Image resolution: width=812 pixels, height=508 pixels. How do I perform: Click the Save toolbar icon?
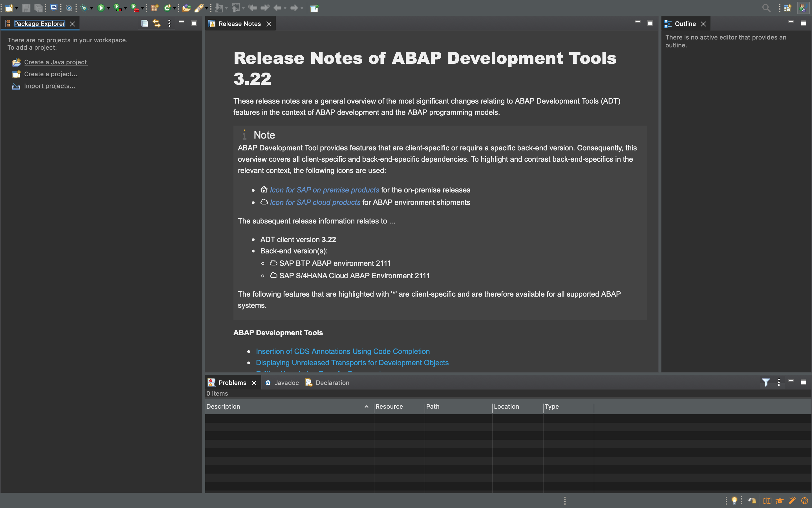26,8
